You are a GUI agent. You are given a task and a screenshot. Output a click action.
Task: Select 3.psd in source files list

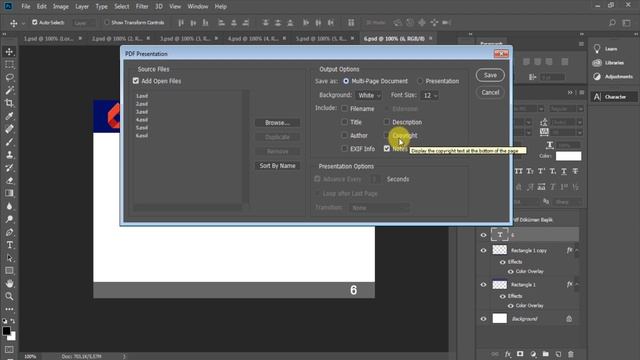pos(142,112)
